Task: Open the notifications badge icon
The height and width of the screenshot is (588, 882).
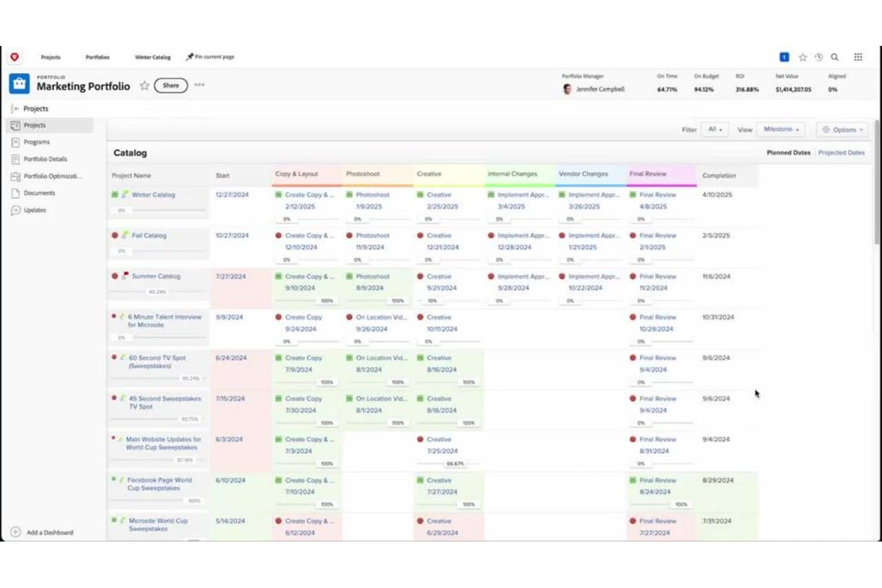Action: [x=784, y=57]
